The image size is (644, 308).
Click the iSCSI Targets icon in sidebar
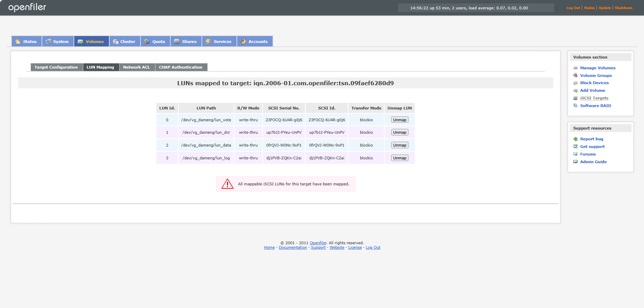coord(575,98)
